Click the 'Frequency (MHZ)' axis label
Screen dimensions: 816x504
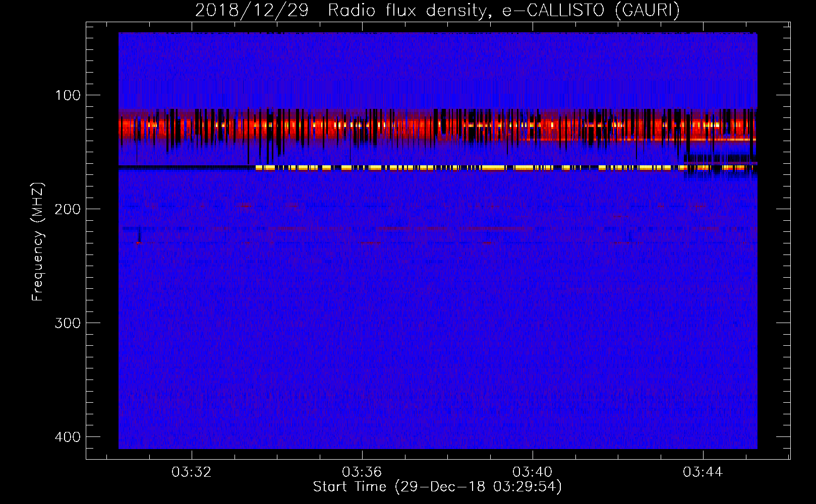(x=38, y=242)
